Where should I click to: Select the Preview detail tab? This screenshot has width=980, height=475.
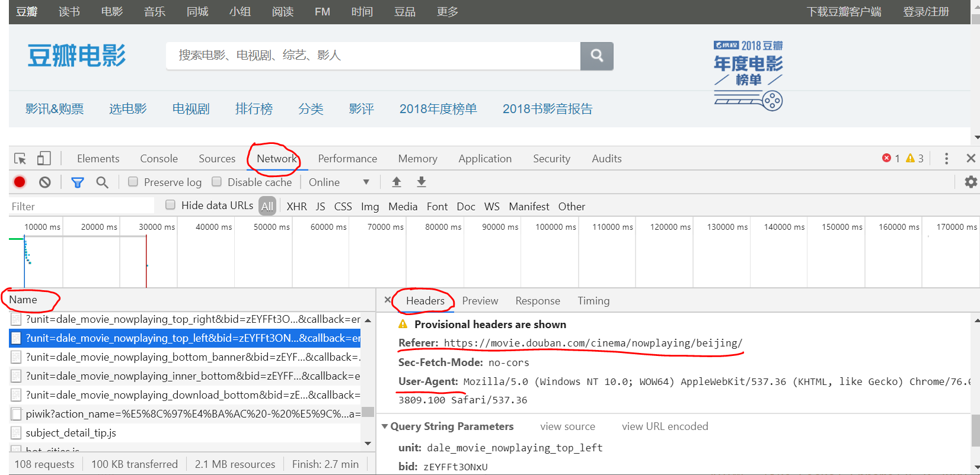480,301
